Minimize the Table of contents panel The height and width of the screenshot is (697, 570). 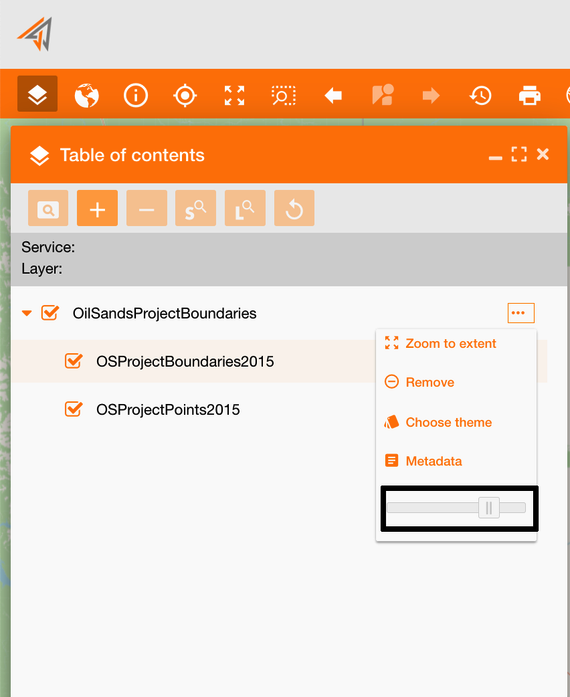pos(495,157)
